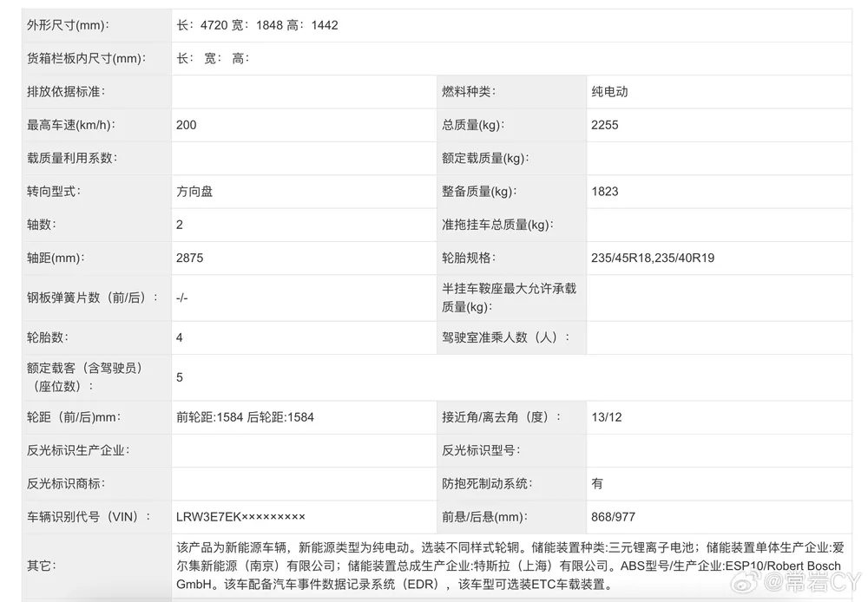The height and width of the screenshot is (602, 868).
Task: Select the 车辆识别代号(VIN) label
Action: coord(89,517)
